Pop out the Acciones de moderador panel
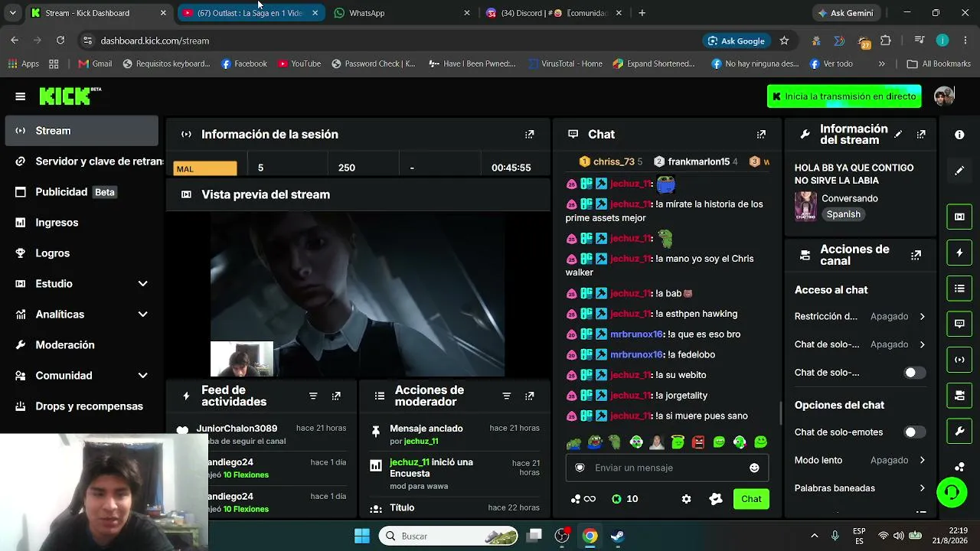 pos(529,396)
